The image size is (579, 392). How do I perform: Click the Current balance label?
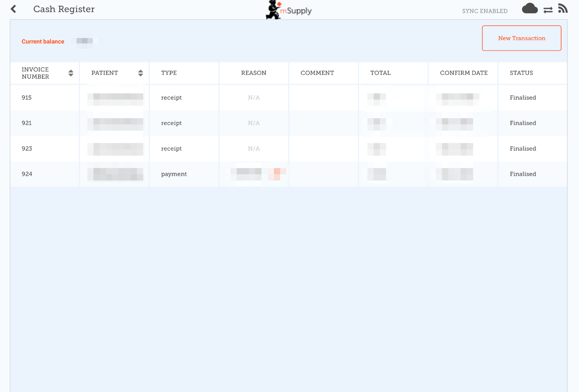coord(43,42)
